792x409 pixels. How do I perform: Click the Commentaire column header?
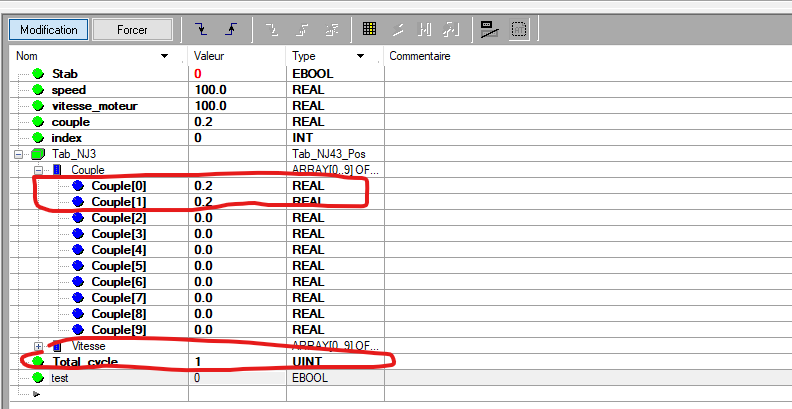[420, 57]
